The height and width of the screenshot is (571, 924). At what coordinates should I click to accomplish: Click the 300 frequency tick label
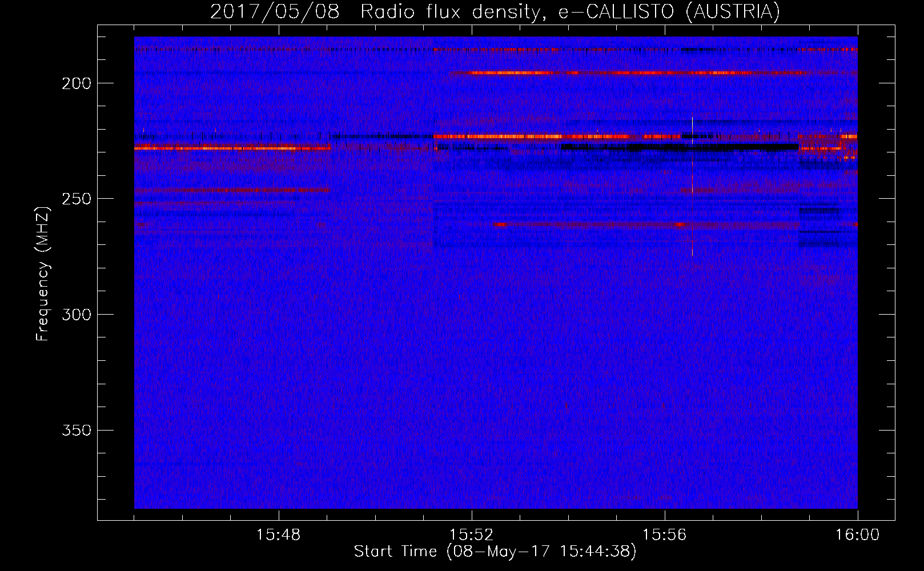(x=77, y=315)
